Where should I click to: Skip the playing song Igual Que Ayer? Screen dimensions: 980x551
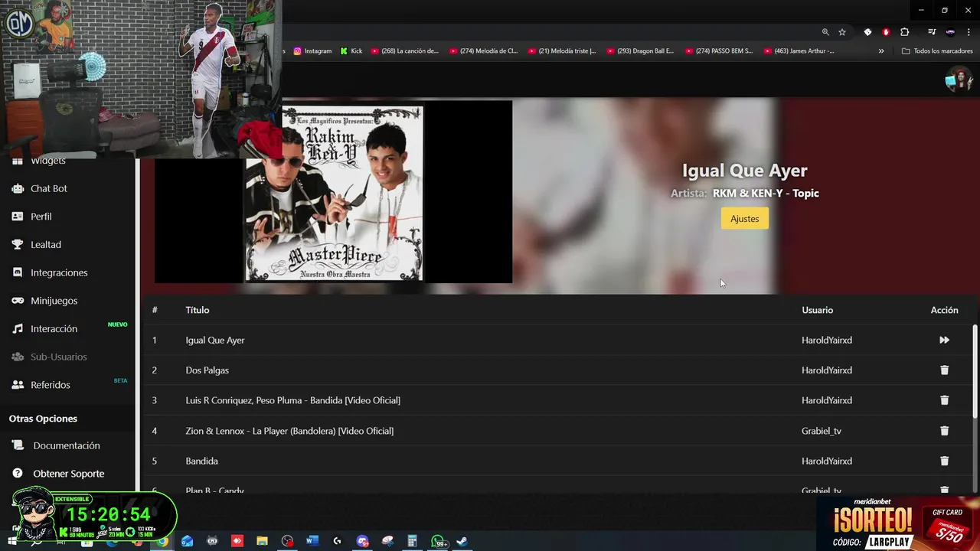[944, 340]
